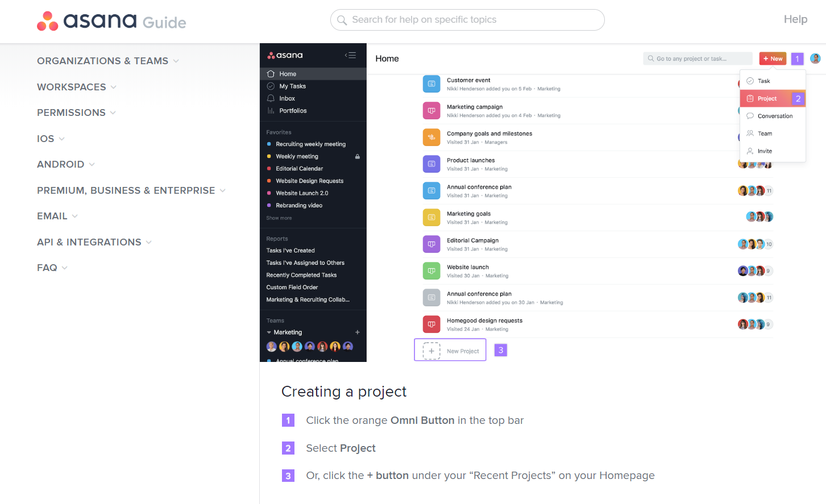The width and height of the screenshot is (826, 504).
Task: Collapse the Marketing team triangle in sidebar
Action: [269, 332]
